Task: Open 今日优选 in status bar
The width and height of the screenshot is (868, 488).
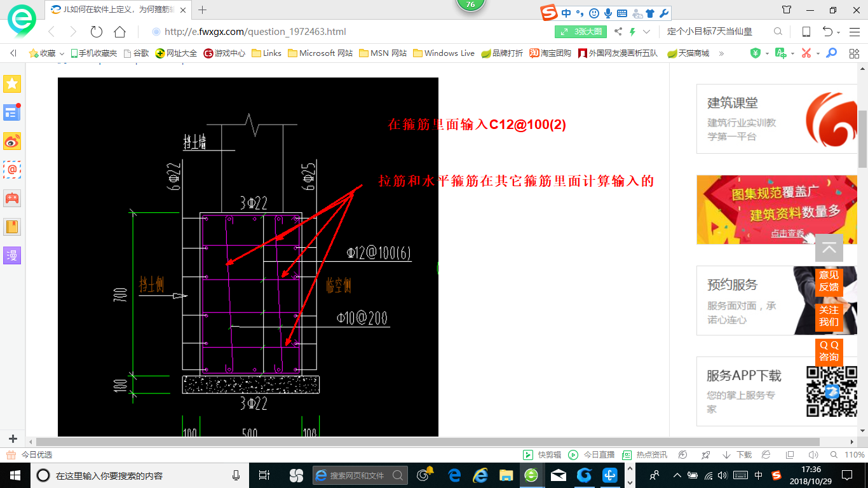Action: pyautogui.click(x=29, y=455)
